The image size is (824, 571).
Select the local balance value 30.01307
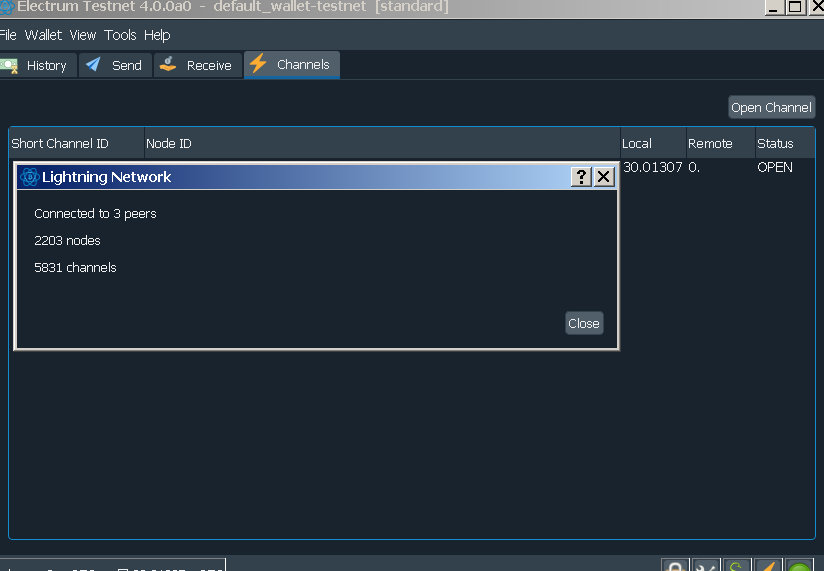[653, 167]
